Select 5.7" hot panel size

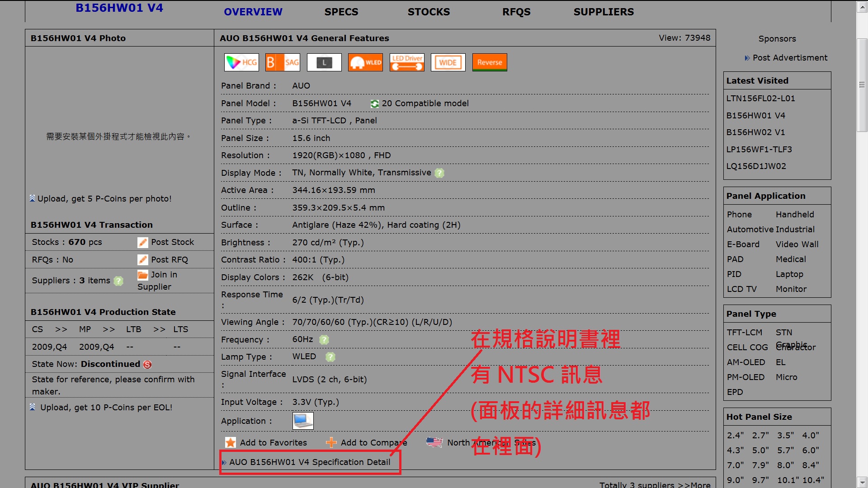click(x=786, y=450)
